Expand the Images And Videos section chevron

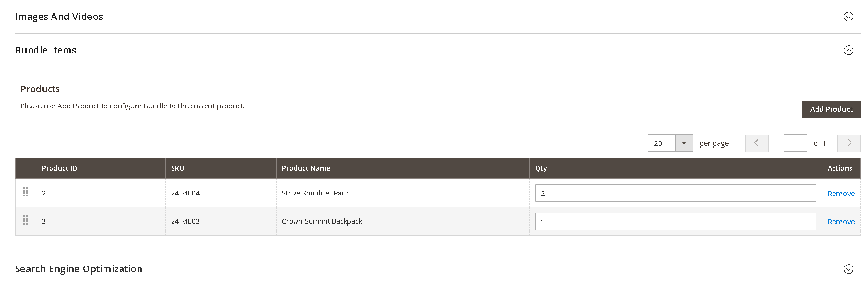coord(848,17)
